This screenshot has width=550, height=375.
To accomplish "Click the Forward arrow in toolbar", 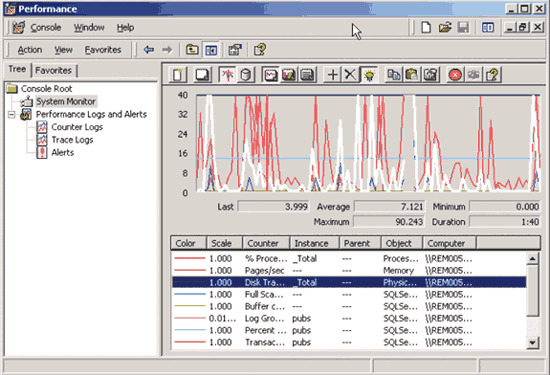I will [167, 50].
